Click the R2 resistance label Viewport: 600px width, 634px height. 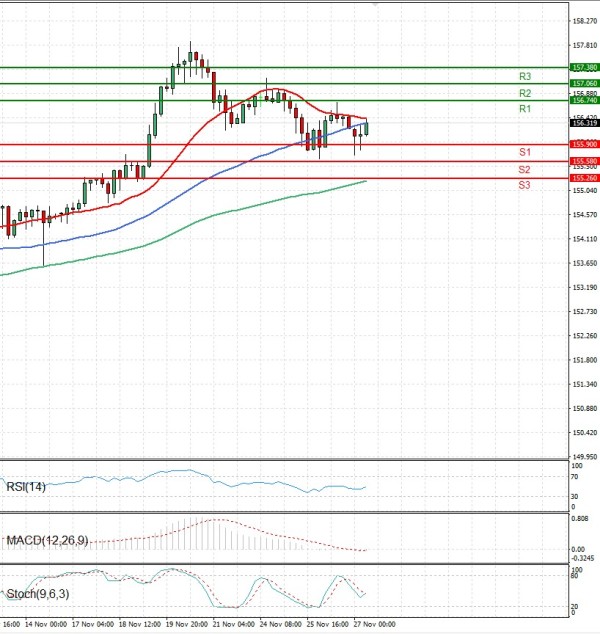tap(524, 92)
